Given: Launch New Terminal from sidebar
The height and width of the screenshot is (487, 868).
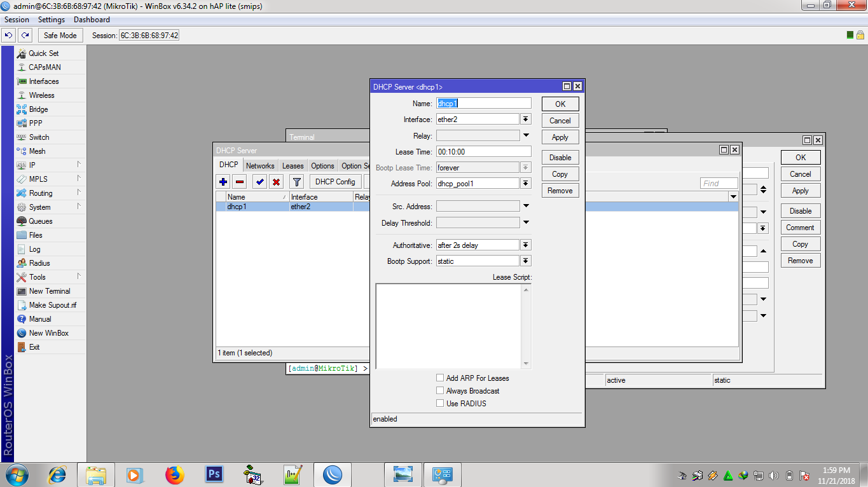Looking at the screenshot, I should 50,291.
